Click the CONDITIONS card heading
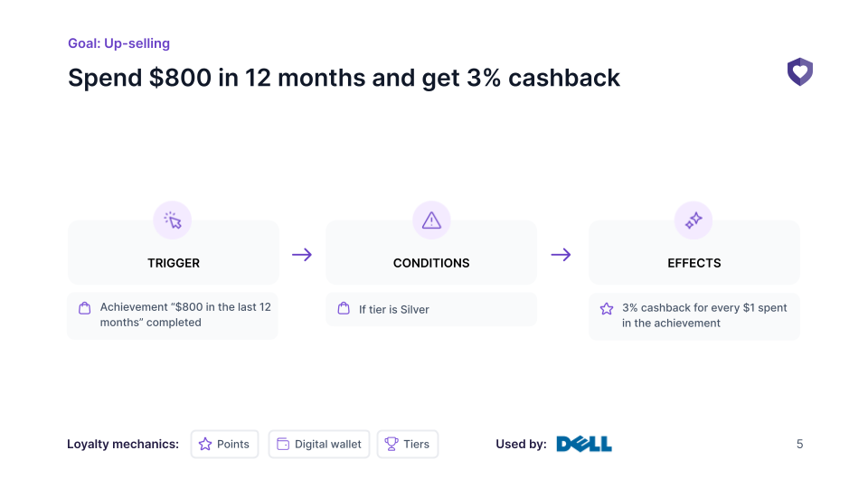The width and height of the screenshot is (868, 488). click(x=431, y=263)
